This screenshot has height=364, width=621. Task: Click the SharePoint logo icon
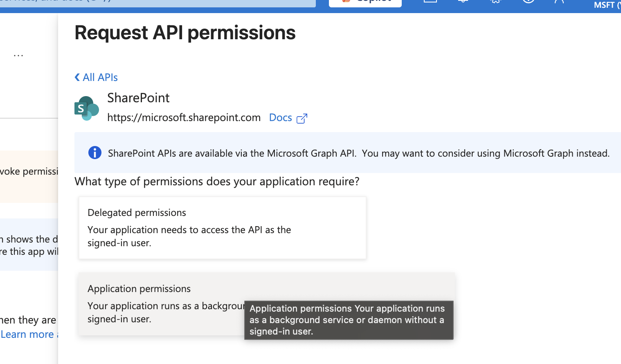(87, 108)
